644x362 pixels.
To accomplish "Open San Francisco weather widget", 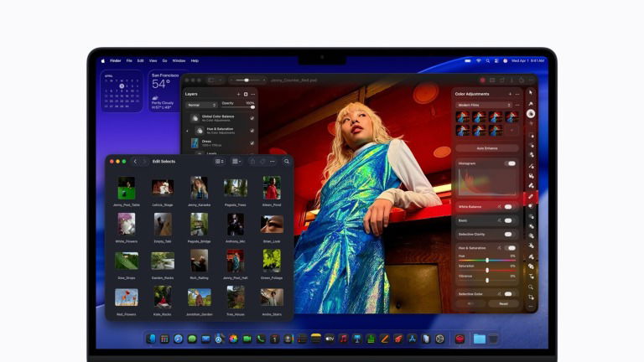I will pos(165,90).
